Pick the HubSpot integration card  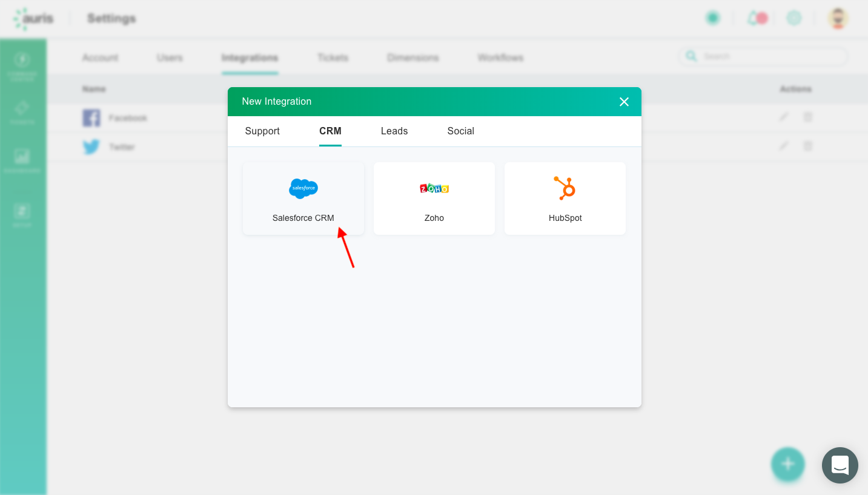565,198
